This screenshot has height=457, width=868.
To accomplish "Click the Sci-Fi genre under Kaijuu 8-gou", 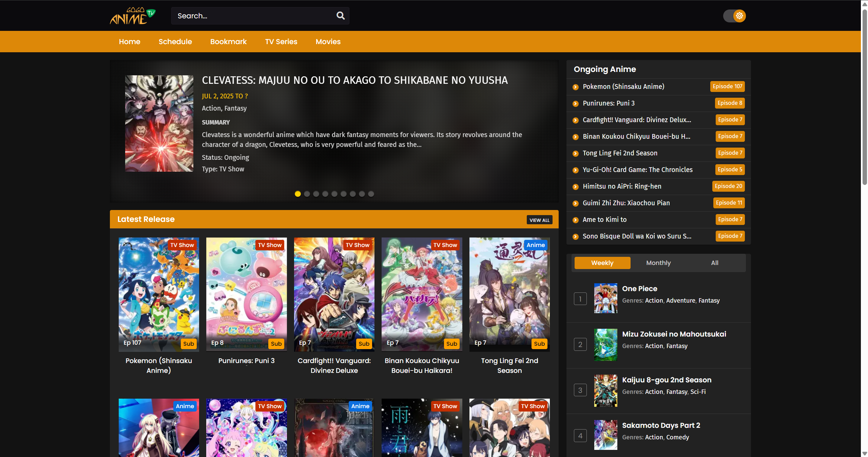I will click(x=698, y=392).
